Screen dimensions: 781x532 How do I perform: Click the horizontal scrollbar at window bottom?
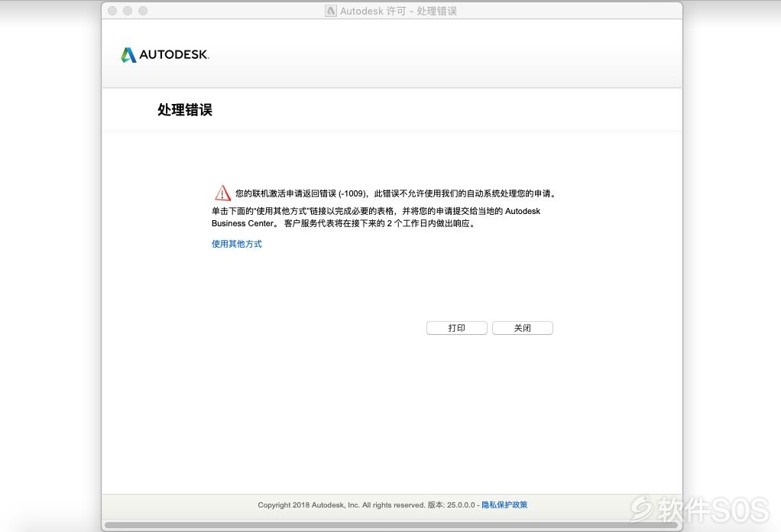click(x=391, y=524)
